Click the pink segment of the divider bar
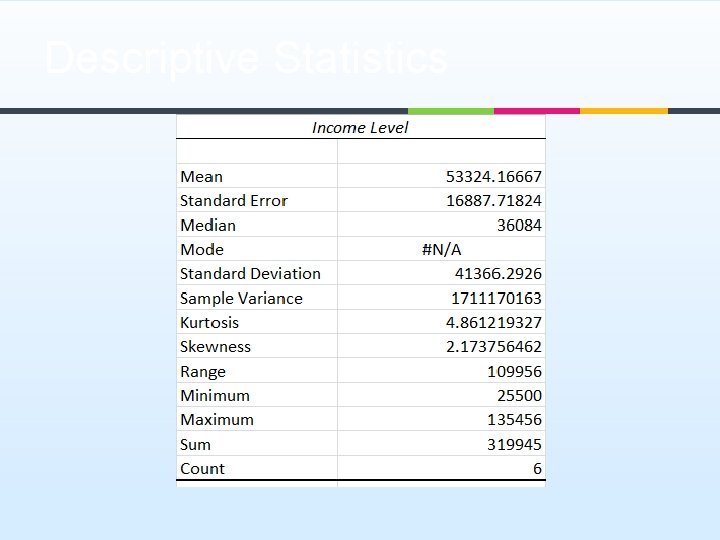 pyautogui.click(x=537, y=110)
